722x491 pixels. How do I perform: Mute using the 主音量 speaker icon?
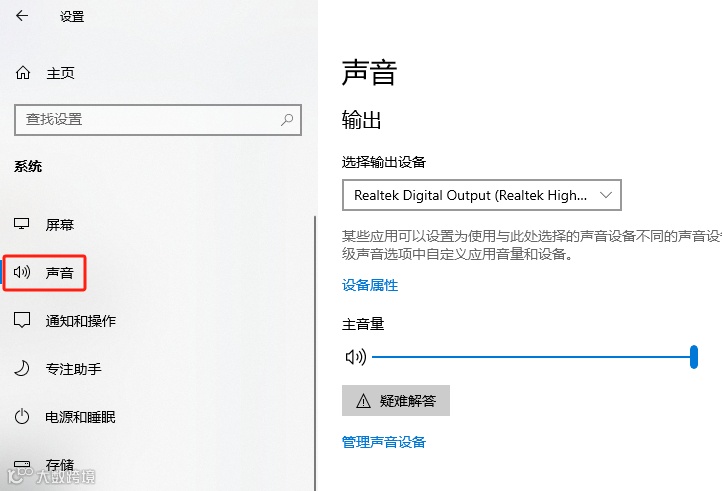pos(355,357)
